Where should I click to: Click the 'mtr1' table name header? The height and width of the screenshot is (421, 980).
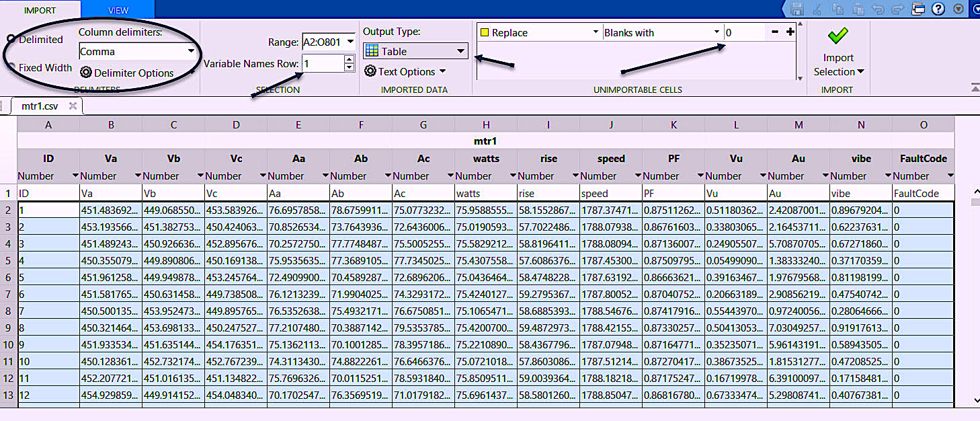(x=485, y=141)
